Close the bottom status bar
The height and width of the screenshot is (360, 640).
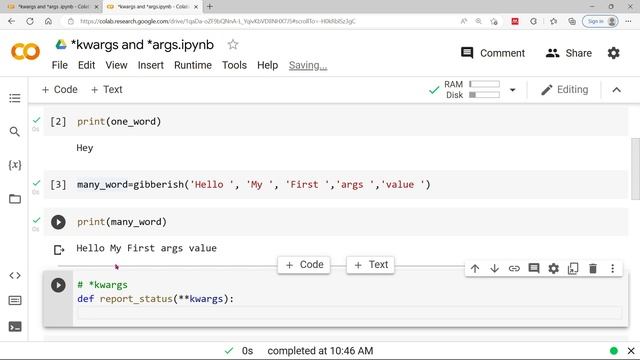pyautogui.click(x=631, y=351)
